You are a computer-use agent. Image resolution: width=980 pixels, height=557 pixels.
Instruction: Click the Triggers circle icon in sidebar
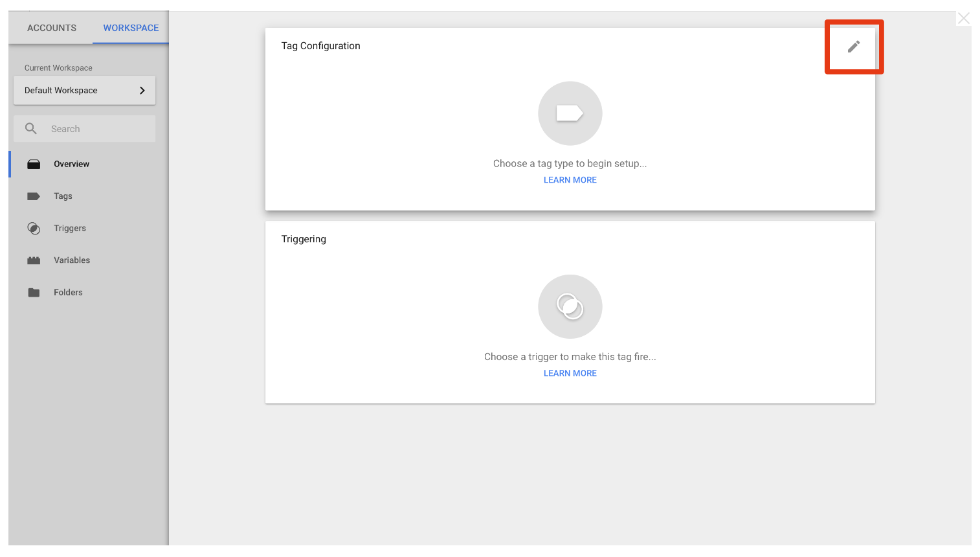click(x=34, y=229)
